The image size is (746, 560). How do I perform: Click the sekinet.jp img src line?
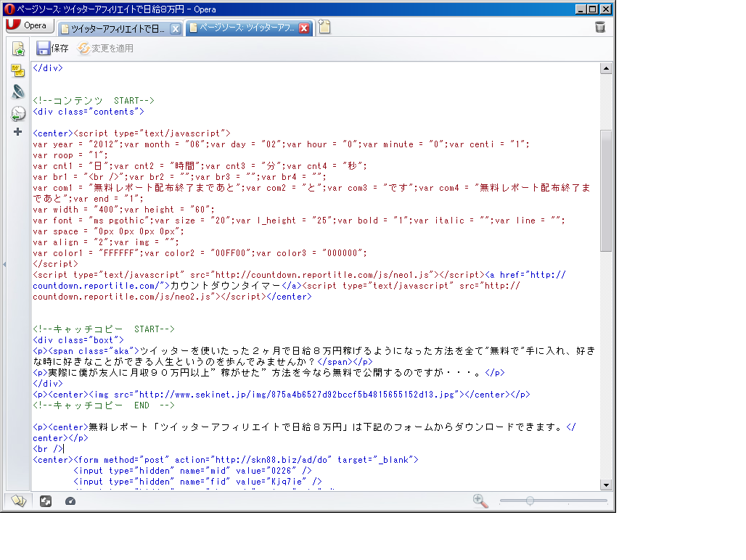click(x=281, y=395)
